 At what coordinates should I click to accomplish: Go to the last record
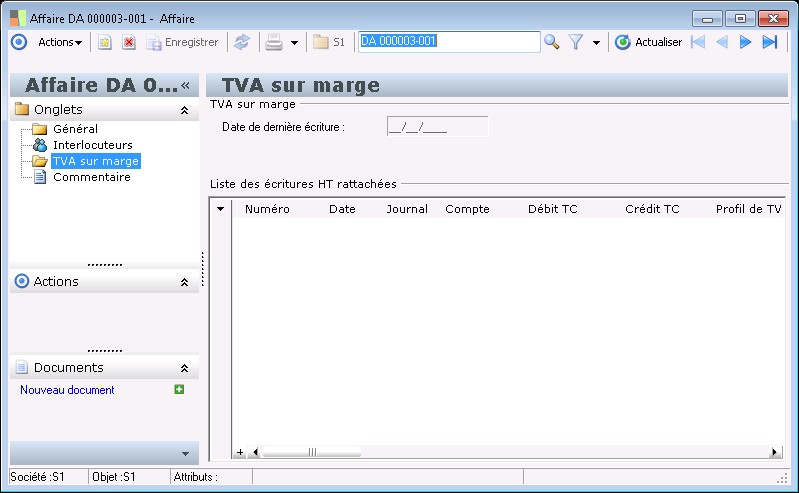[x=770, y=42]
